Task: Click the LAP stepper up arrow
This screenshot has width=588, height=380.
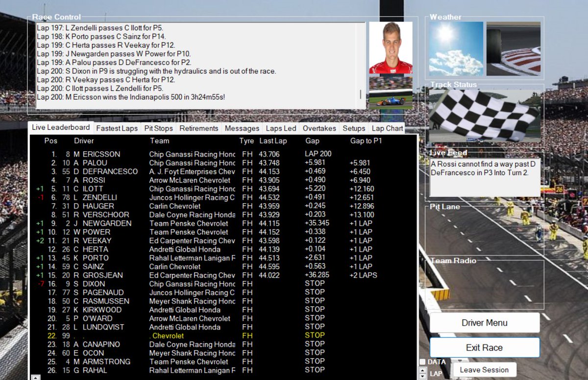Action: [423, 371]
